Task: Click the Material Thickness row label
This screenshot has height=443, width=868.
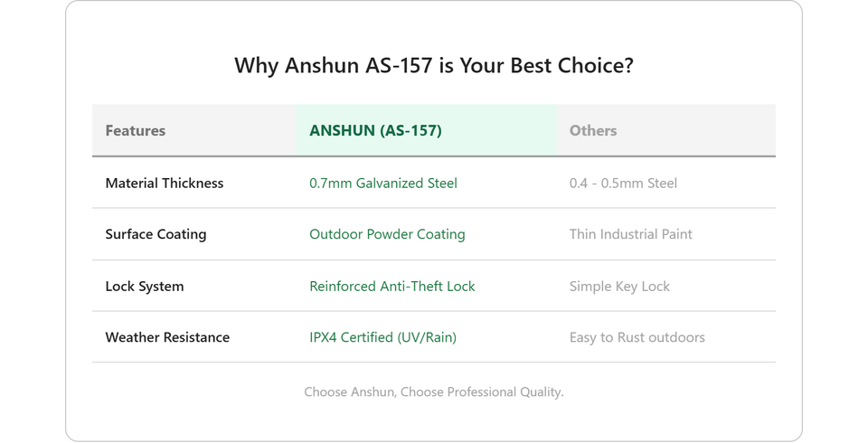Action: 165,184
